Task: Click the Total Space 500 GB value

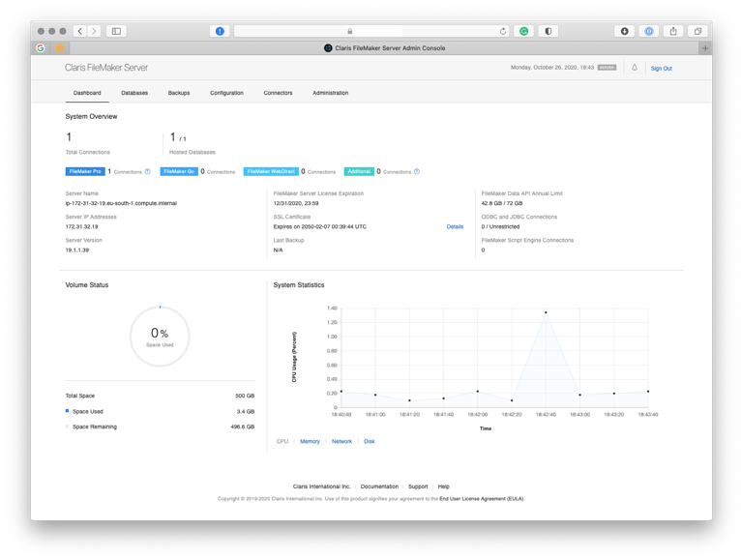Action: tap(245, 396)
